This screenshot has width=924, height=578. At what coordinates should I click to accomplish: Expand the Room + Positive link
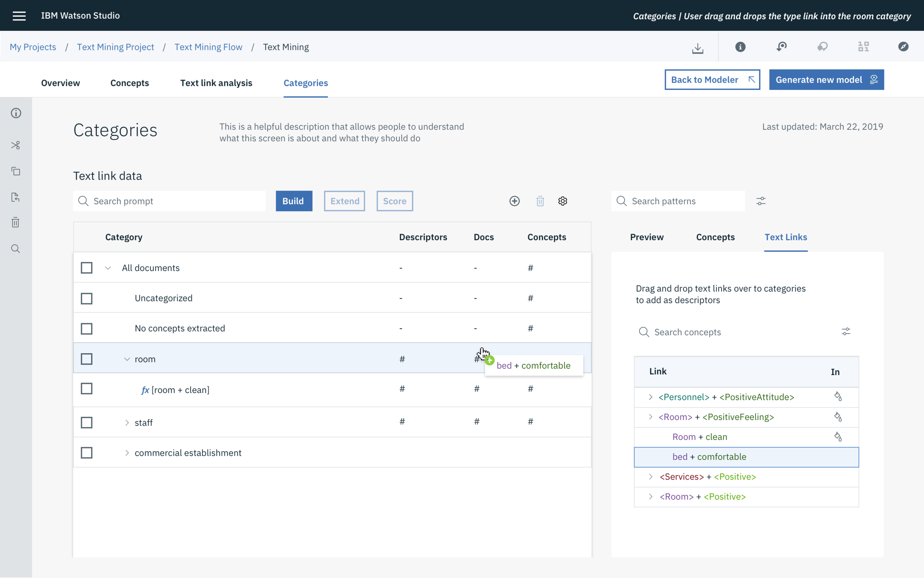650,497
